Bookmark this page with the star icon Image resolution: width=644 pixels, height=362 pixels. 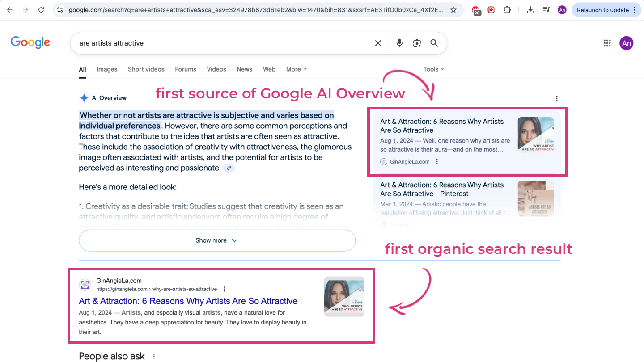453,9
